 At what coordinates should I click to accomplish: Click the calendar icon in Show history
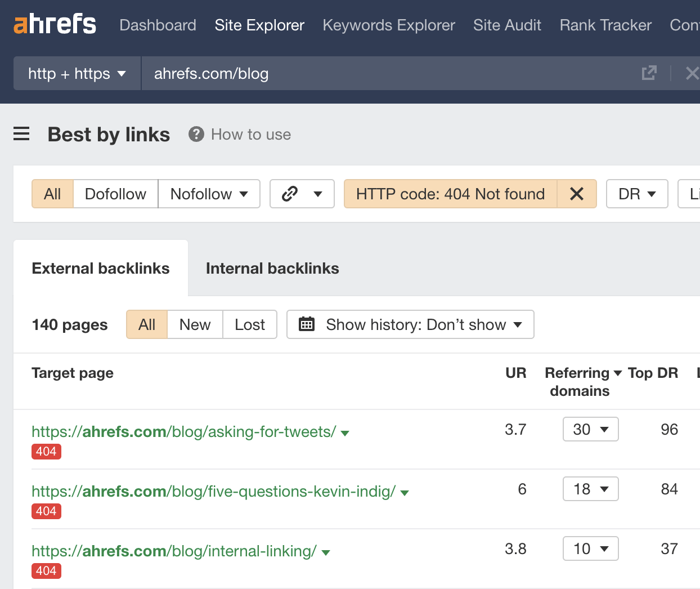[x=307, y=324]
